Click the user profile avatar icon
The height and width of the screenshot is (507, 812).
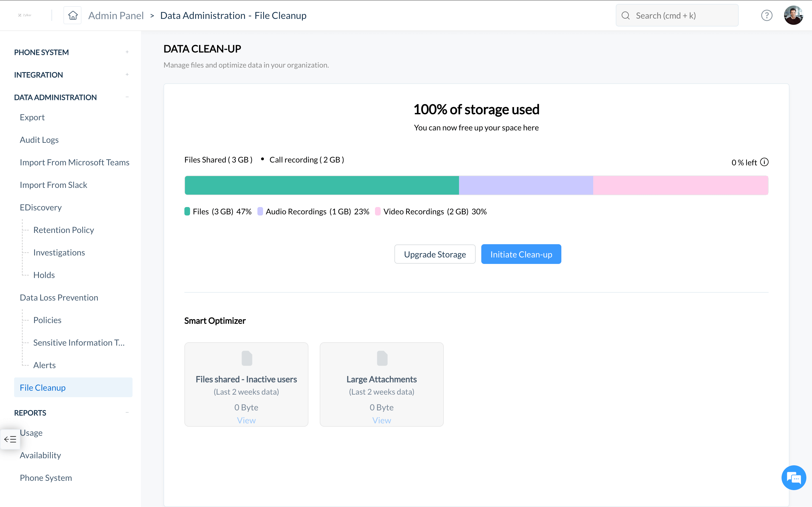point(793,15)
